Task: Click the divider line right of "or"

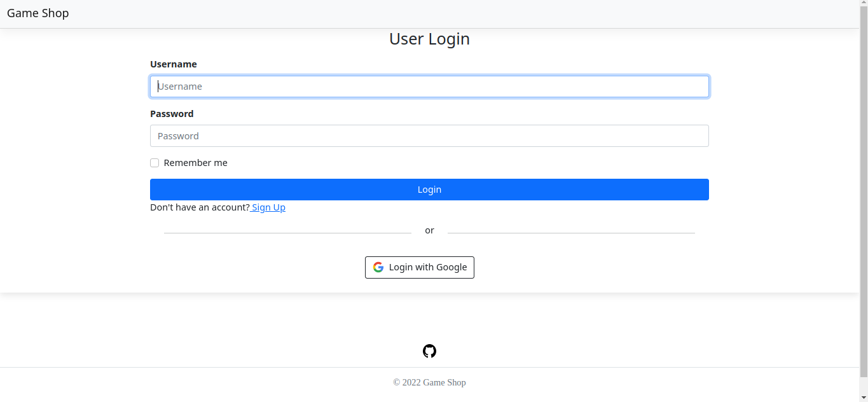Action: tap(571, 233)
